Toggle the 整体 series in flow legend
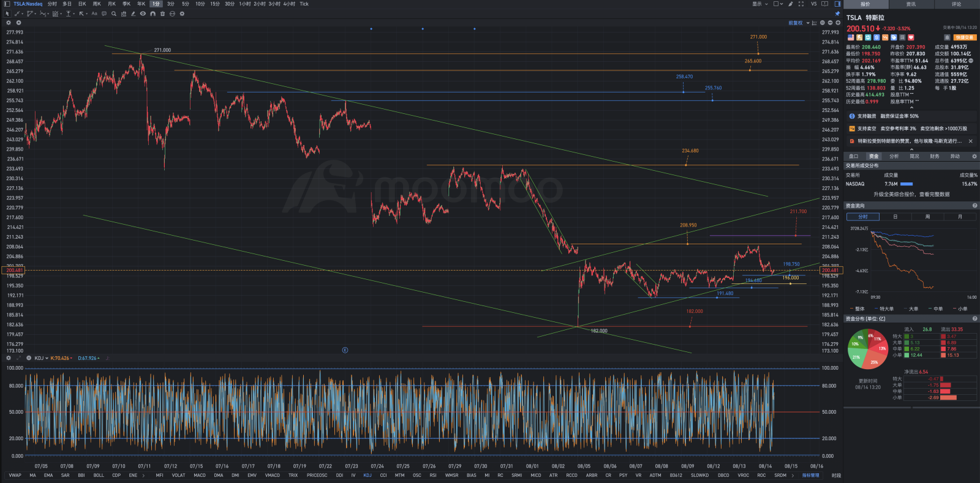 tap(858, 309)
